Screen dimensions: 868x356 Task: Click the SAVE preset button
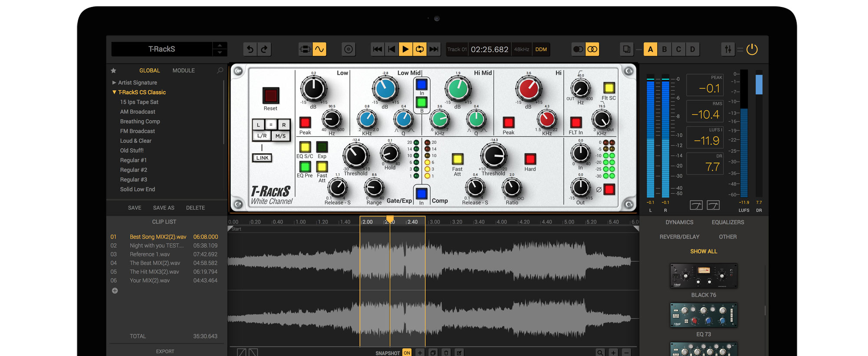135,208
